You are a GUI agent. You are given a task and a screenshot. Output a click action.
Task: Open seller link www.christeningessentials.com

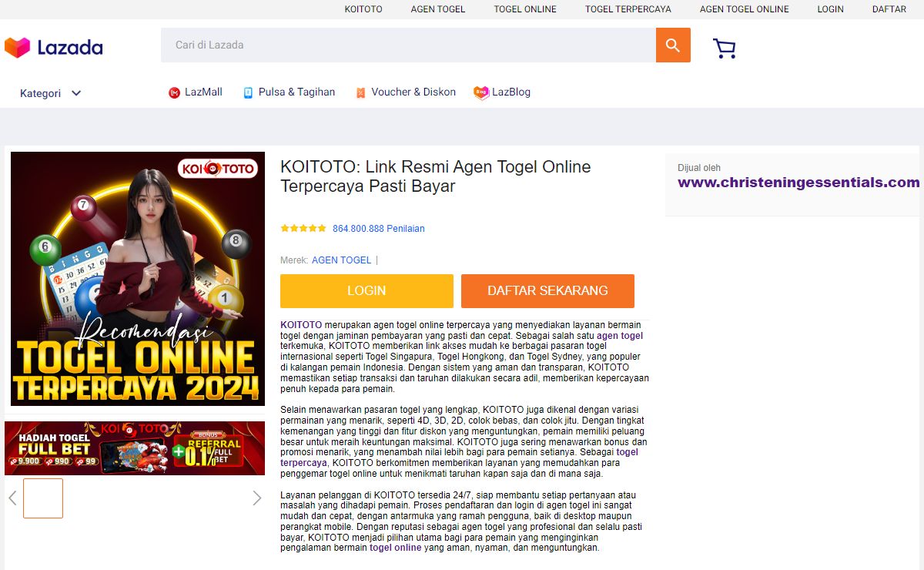coord(798,183)
